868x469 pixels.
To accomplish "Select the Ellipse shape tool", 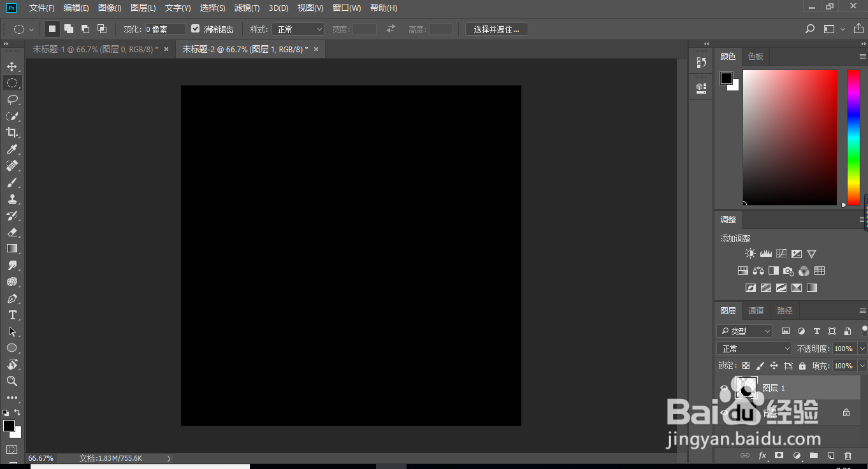I will 11,348.
